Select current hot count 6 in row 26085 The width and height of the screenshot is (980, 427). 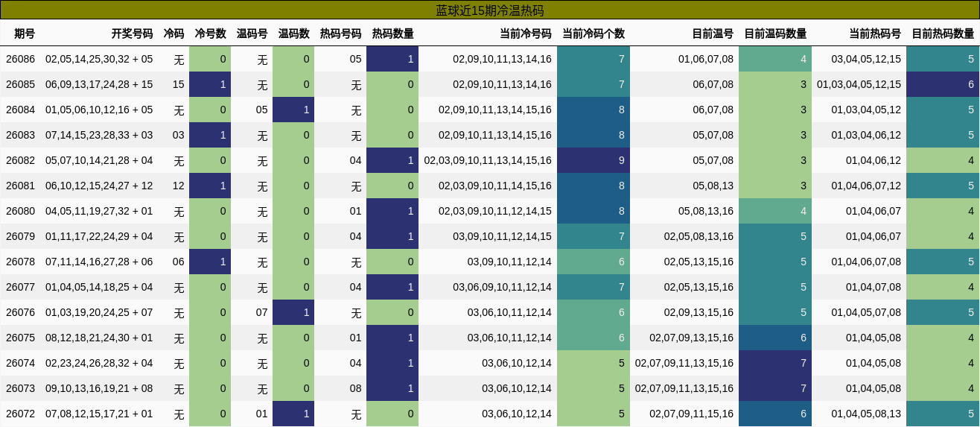(943, 84)
